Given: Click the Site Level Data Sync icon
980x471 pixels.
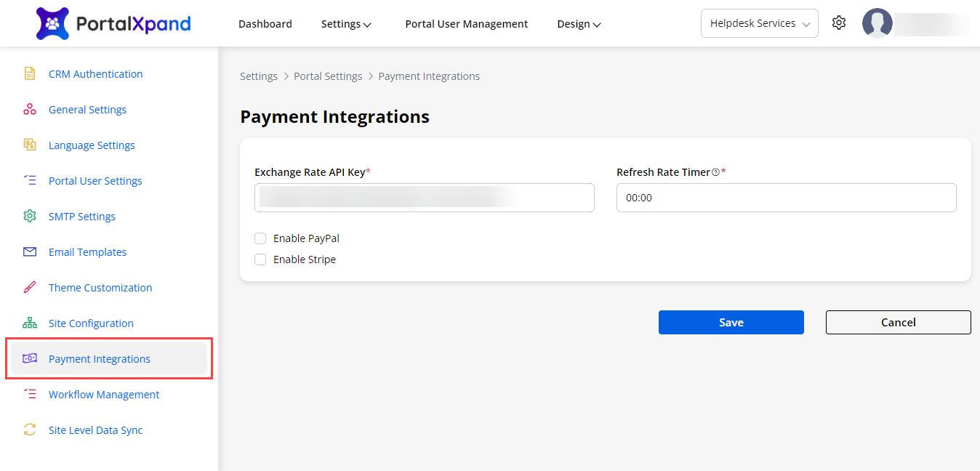Looking at the screenshot, I should pos(30,430).
